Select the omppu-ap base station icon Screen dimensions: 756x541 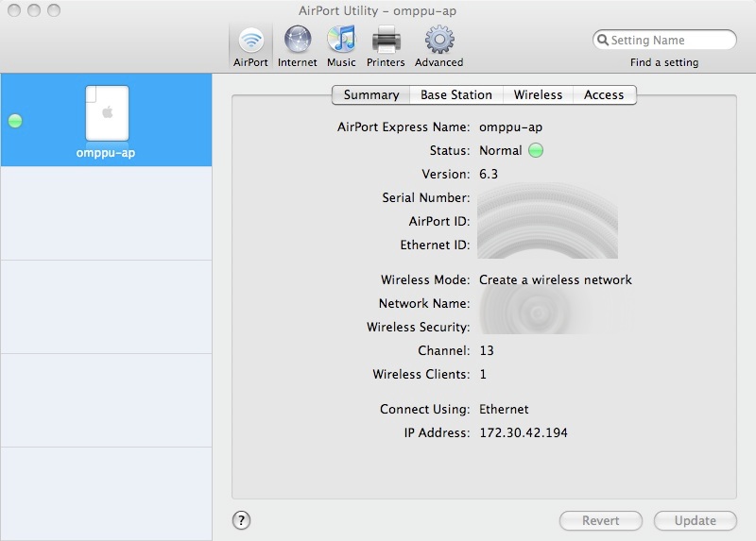click(x=107, y=113)
